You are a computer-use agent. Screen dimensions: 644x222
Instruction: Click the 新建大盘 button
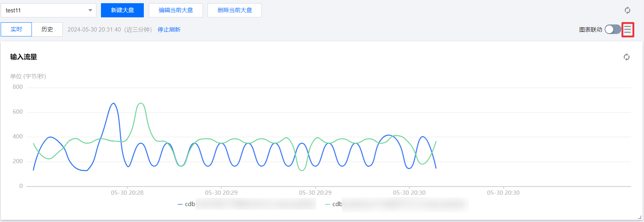point(122,10)
